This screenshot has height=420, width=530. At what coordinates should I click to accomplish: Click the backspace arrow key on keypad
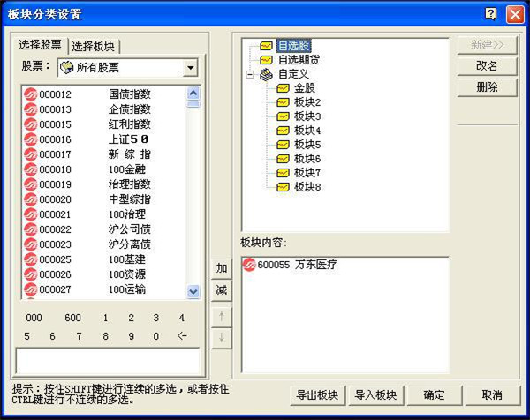coord(182,336)
